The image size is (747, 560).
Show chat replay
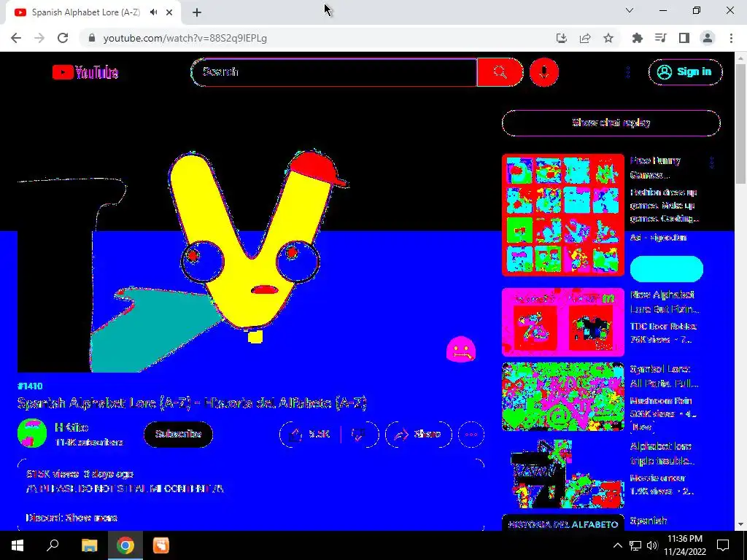pyautogui.click(x=611, y=122)
